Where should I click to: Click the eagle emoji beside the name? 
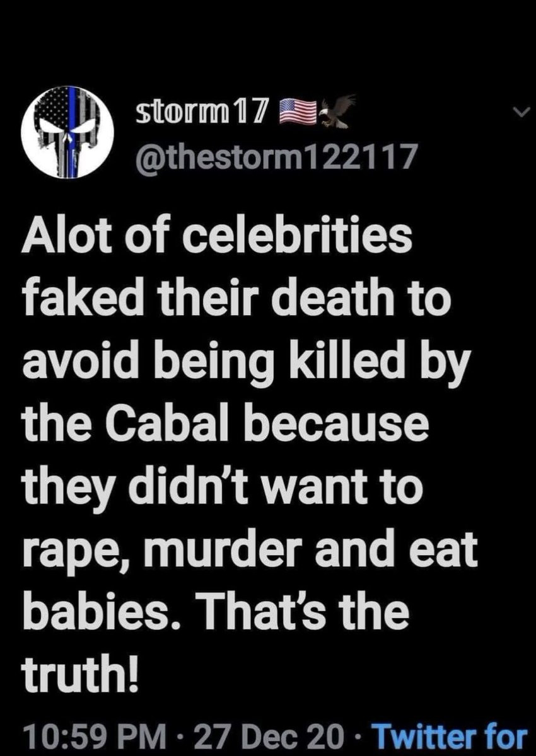(x=336, y=112)
